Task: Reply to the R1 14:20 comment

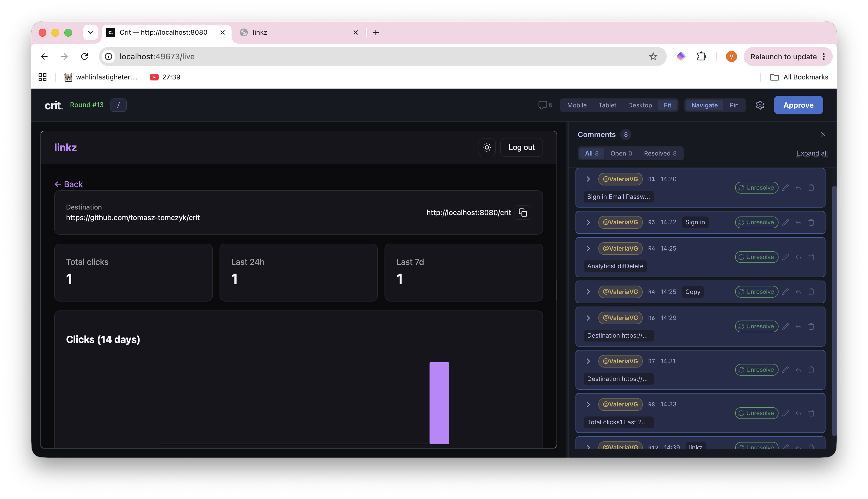Action: coord(798,188)
